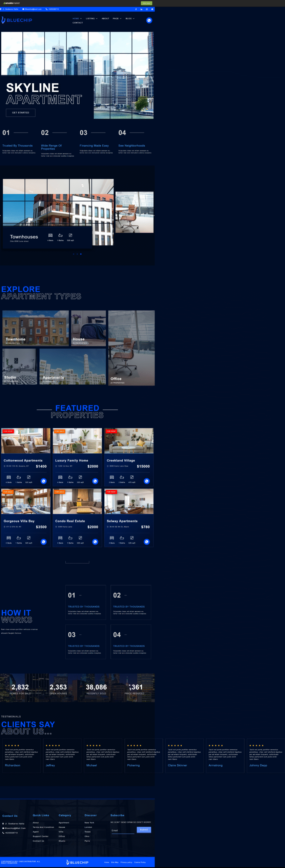
Task: Open the Instagram icon in top bar
Action: click(147, 9)
